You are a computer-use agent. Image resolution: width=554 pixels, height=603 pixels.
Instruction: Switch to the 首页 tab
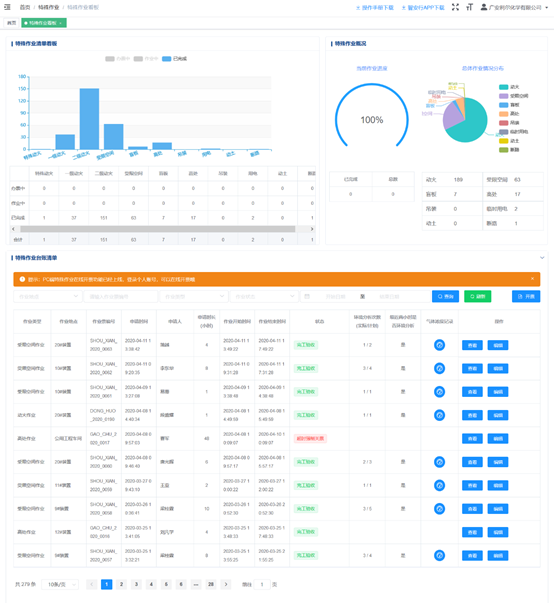pos(12,23)
